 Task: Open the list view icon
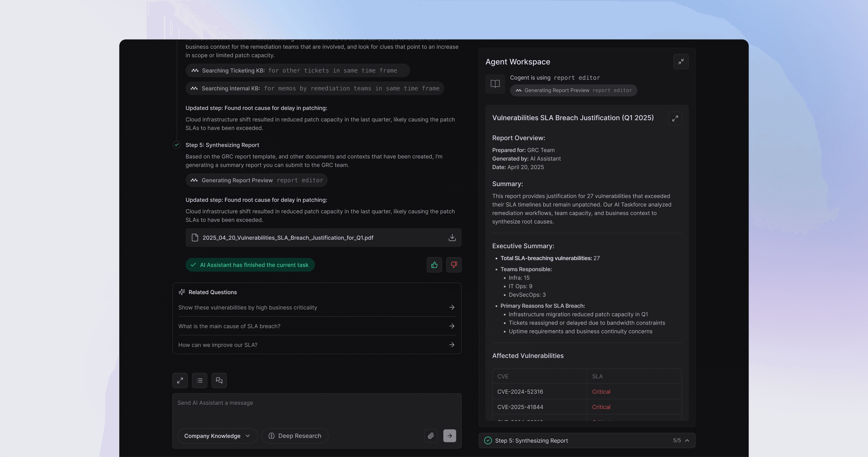(200, 380)
